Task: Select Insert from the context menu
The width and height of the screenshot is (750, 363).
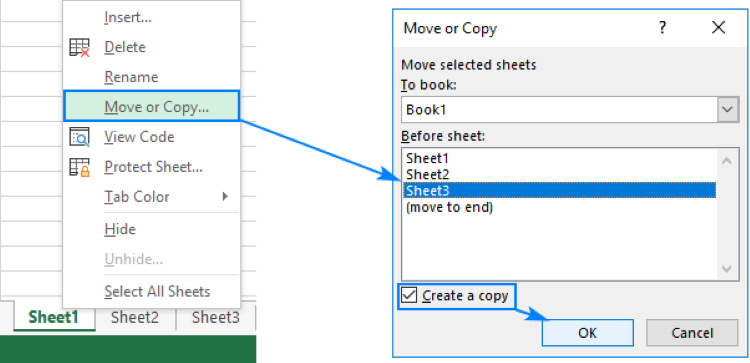Action: pyautogui.click(x=128, y=18)
